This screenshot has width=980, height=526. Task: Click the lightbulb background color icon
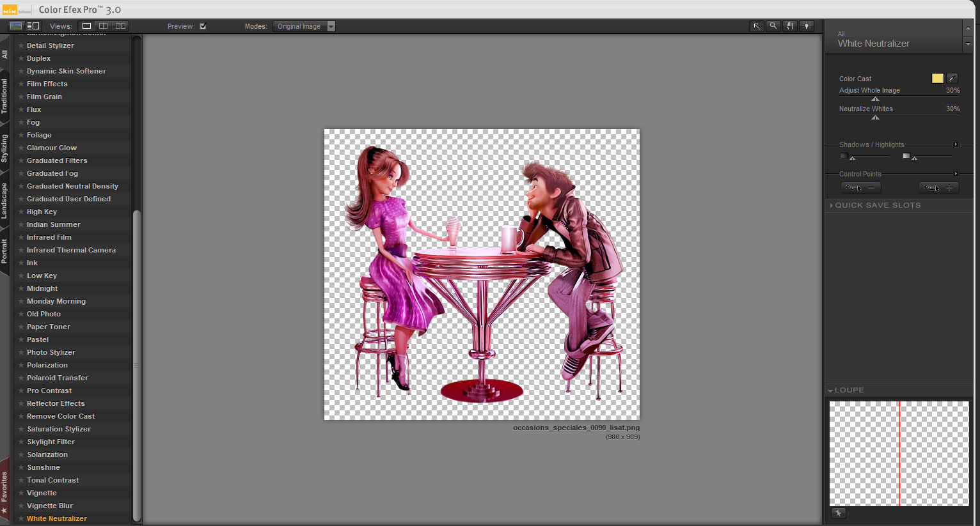pos(807,26)
